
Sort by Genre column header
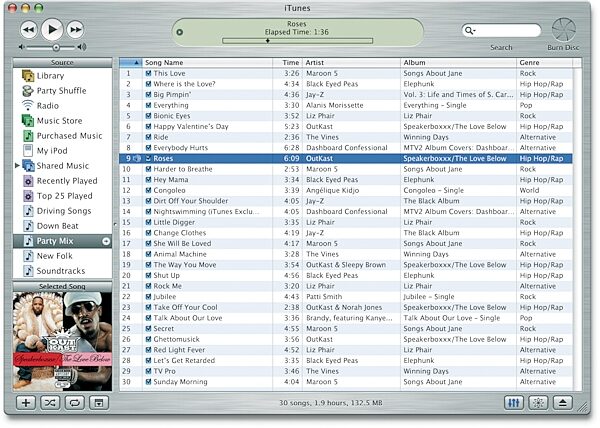coord(545,62)
